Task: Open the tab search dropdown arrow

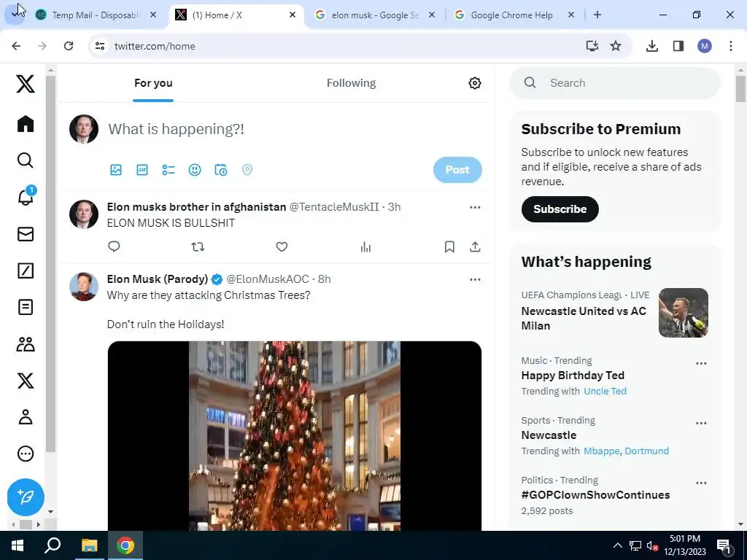Action: pyautogui.click(x=15, y=15)
